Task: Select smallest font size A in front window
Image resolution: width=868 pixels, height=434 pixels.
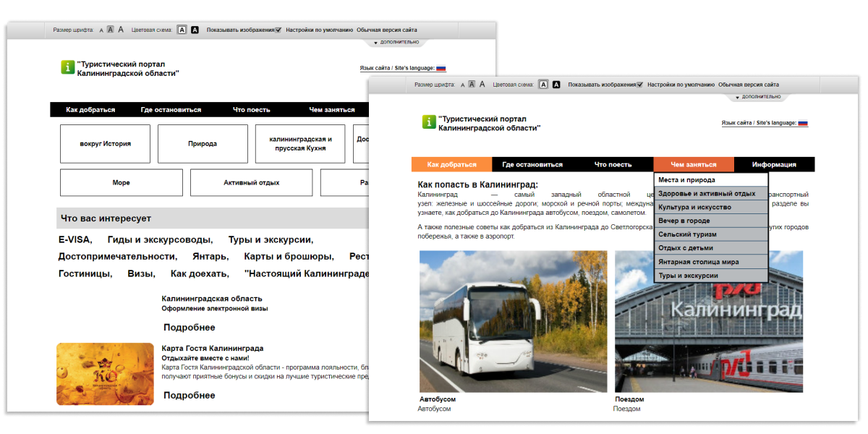Action: coord(463,85)
